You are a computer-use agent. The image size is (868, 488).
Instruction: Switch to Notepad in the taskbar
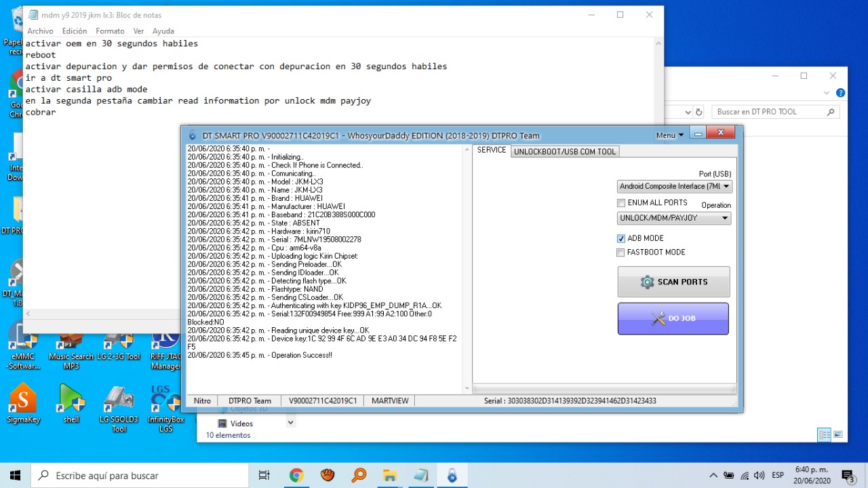pos(420,475)
